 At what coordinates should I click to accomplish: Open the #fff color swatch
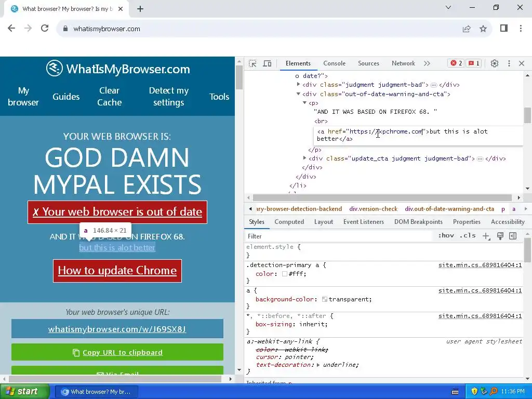pos(285,274)
